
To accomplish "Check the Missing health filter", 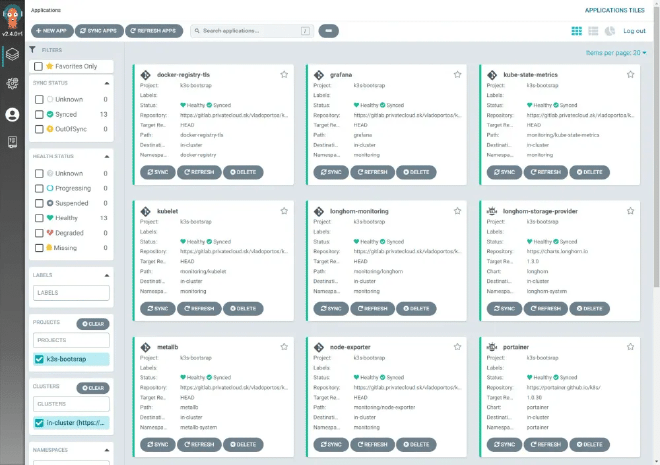I will [x=39, y=248].
